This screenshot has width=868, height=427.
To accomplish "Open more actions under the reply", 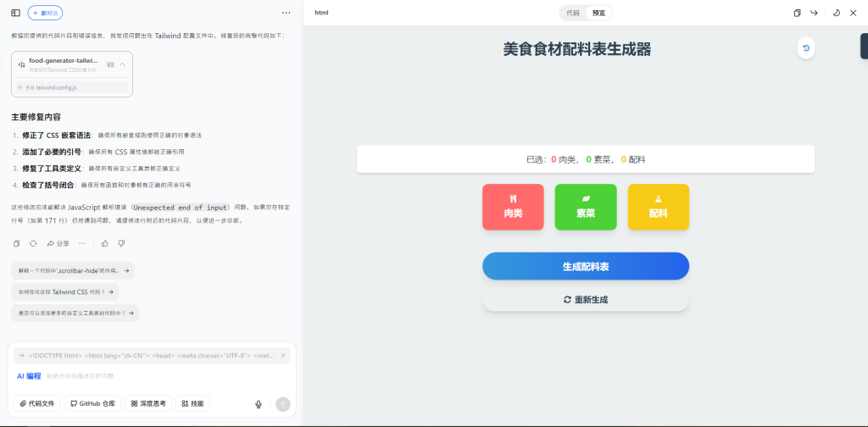I will [82, 243].
